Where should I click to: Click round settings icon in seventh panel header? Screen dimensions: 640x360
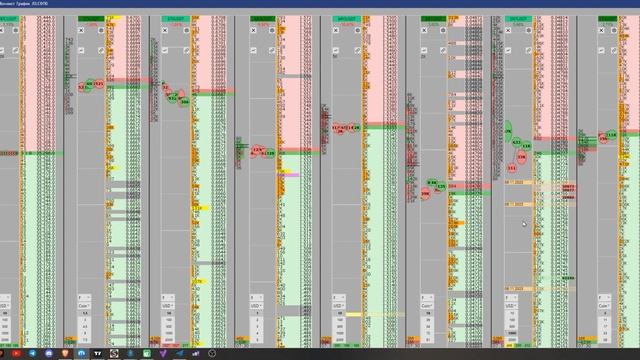click(529, 30)
